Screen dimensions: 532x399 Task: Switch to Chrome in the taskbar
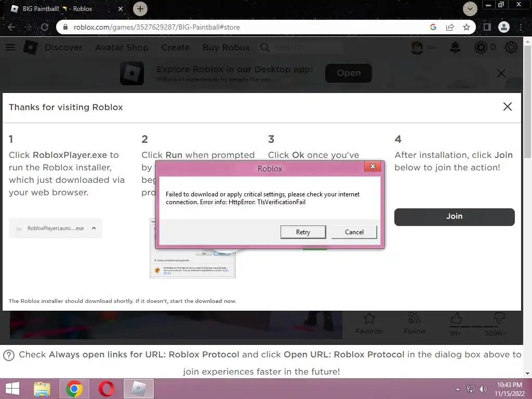74,389
